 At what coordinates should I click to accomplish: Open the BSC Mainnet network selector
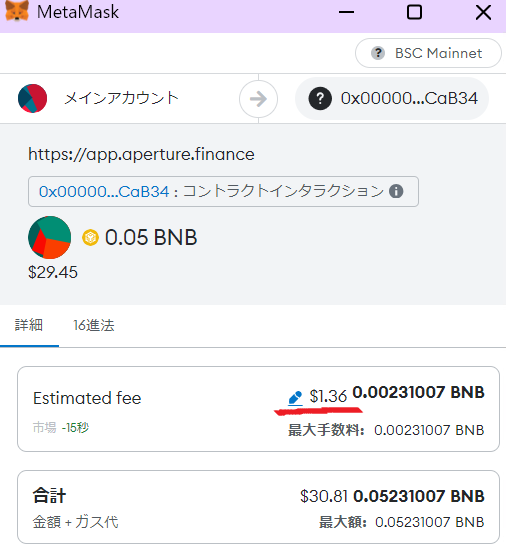[428, 53]
